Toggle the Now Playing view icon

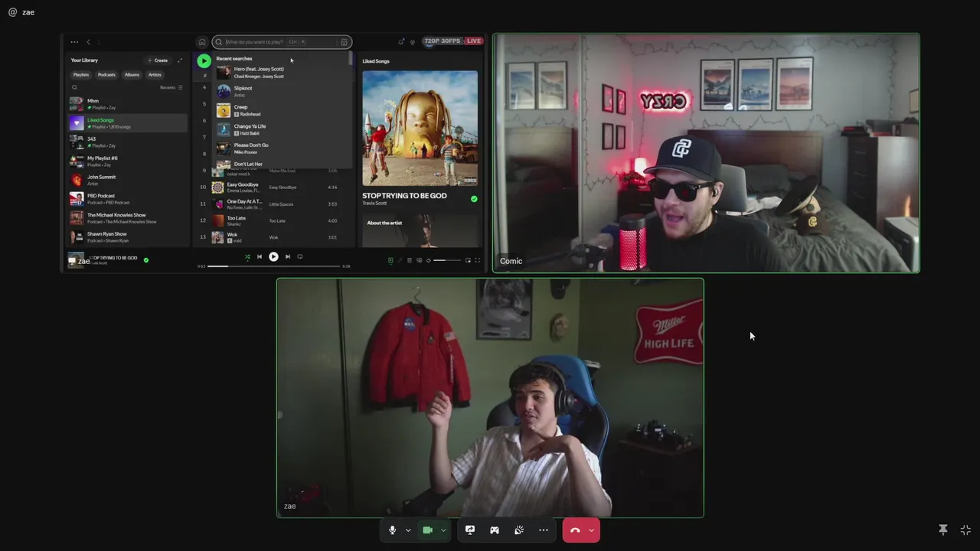click(390, 260)
